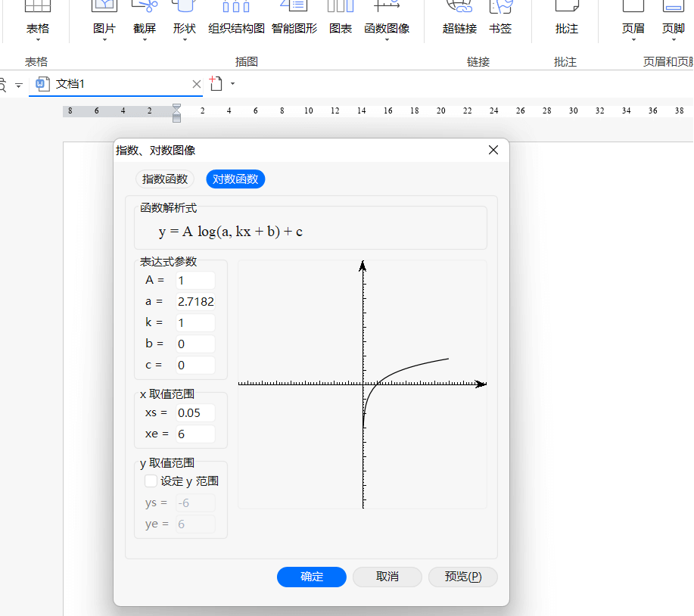The width and height of the screenshot is (694, 616).
Task: Expand the 图片 dropdown arrow
Action: coord(105,40)
